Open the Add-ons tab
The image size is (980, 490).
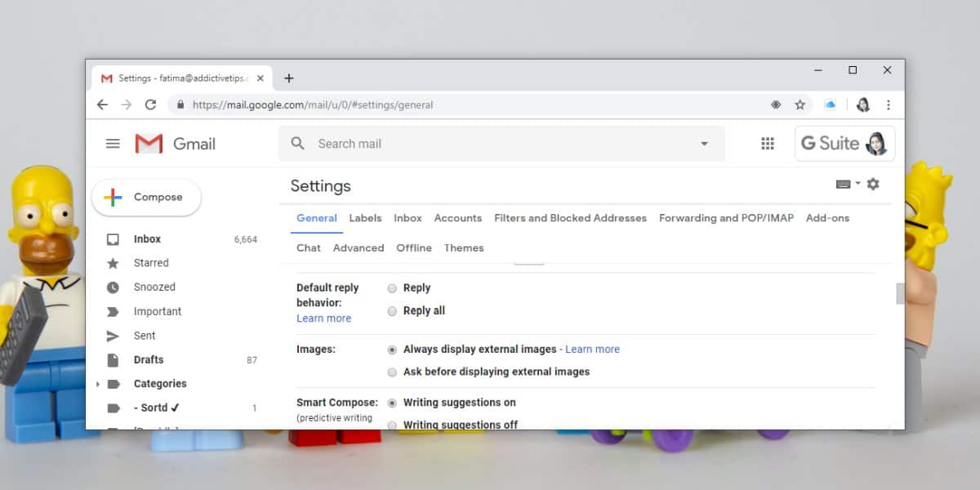[x=827, y=218]
